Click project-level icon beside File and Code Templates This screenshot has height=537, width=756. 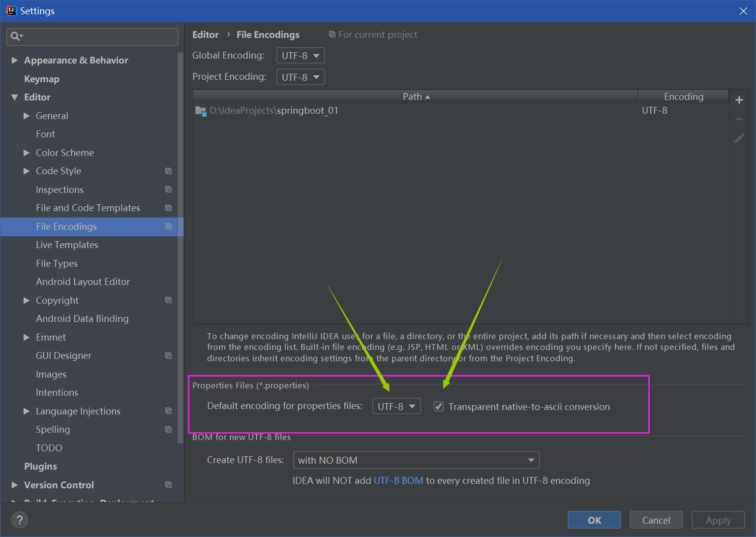point(168,208)
